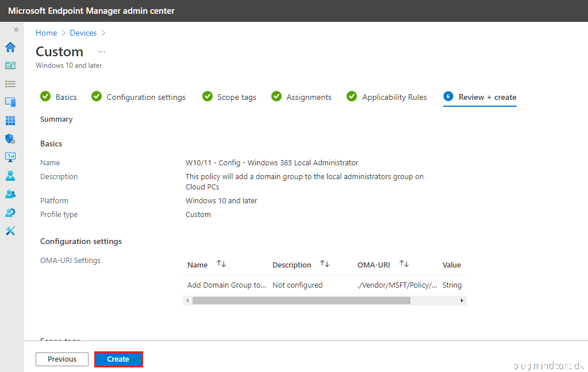The image size is (588, 372).
Task: Open the Apps section icon
Action: (10, 121)
